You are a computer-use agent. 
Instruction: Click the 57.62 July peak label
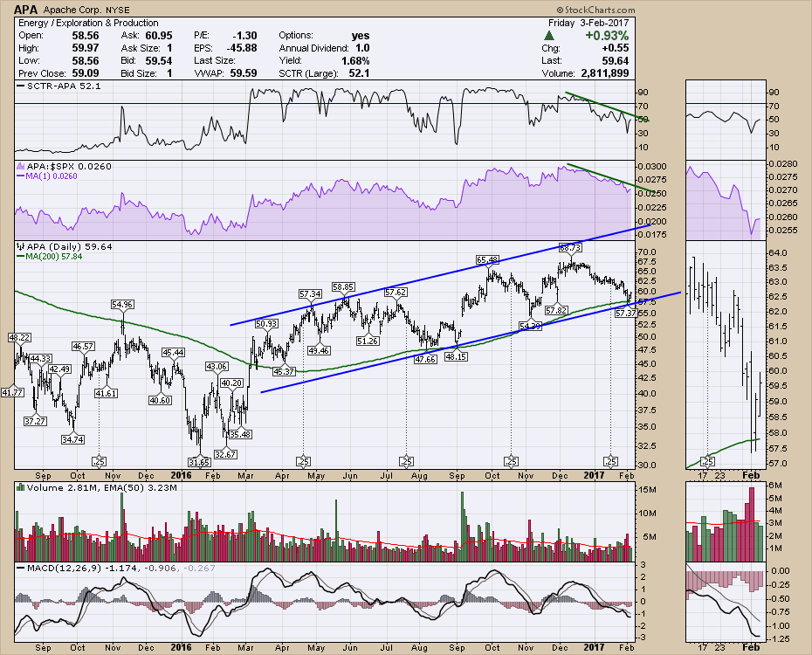click(396, 293)
